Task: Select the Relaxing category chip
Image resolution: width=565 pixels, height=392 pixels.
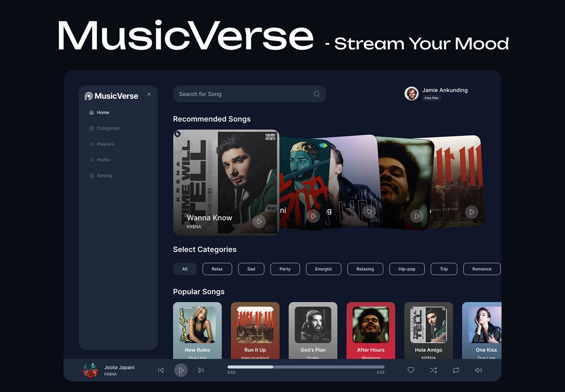Action: click(365, 269)
